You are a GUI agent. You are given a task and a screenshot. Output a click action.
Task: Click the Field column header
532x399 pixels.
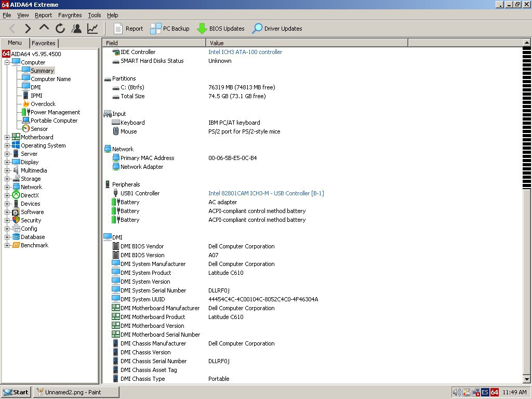[x=154, y=43]
